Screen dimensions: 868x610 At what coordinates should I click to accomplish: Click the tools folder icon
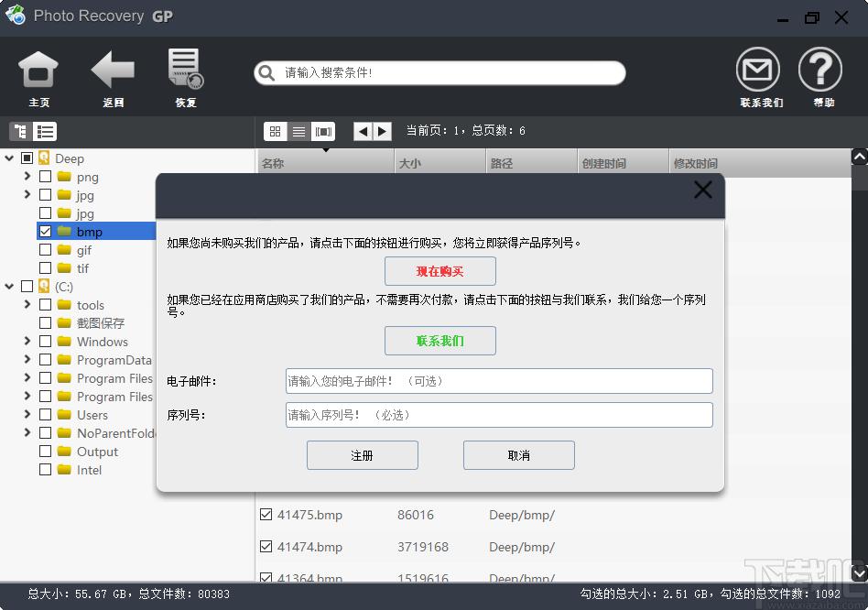(64, 304)
